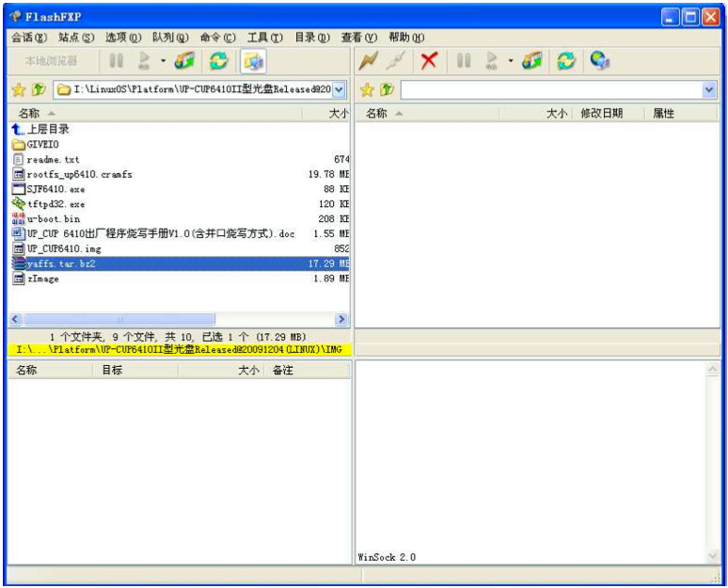
Task: Select tftpd32.exe file
Action: (49, 204)
